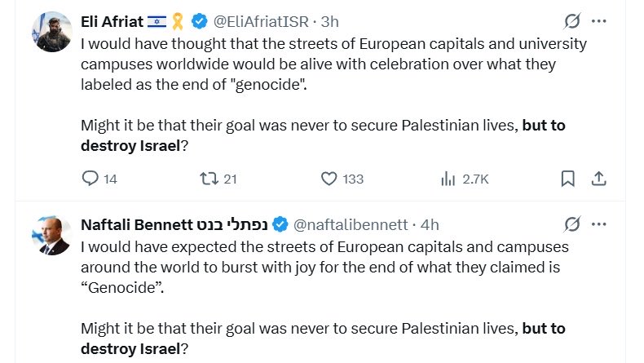Open more options for Eli Afriat's tweet
The width and height of the screenshot is (644, 363).
599,21
